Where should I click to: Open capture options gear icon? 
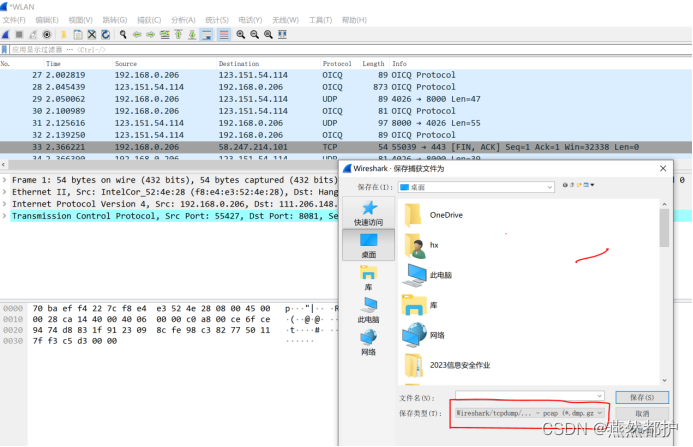[47, 34]
